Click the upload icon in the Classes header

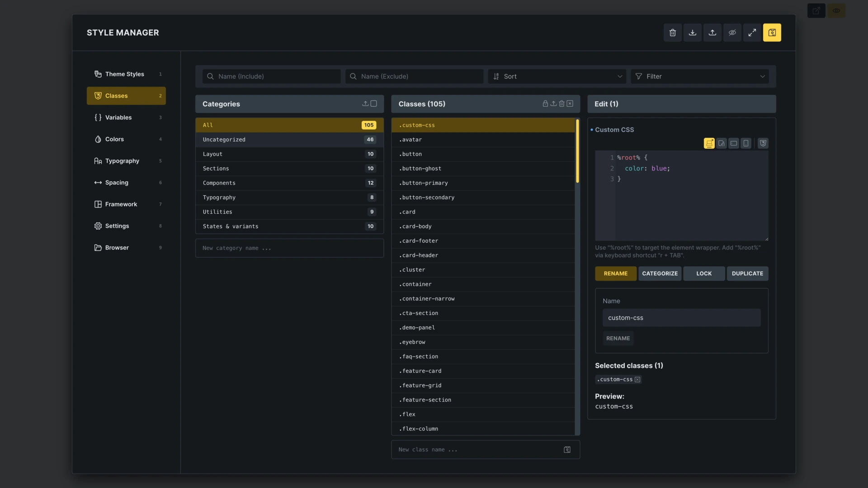[553, 103]
